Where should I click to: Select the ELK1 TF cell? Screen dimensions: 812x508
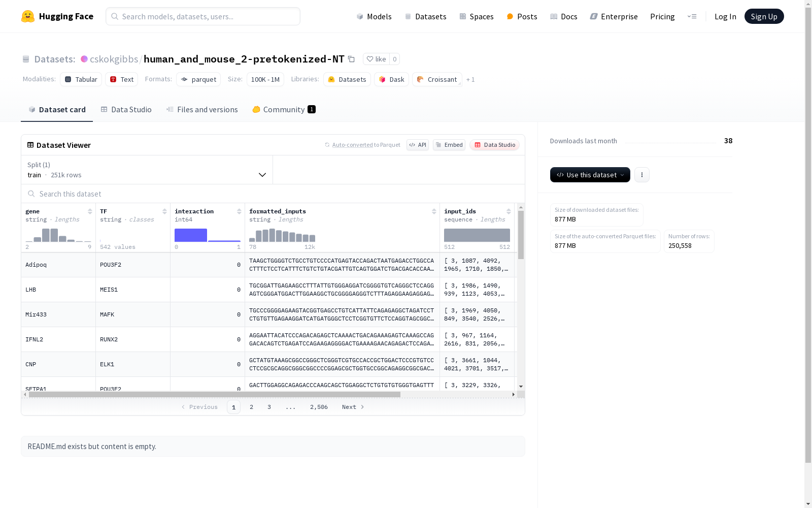coord(133,364)
